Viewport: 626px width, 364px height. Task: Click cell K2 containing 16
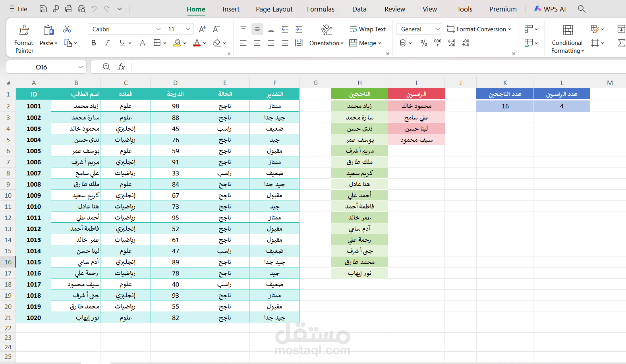(505, 106)
